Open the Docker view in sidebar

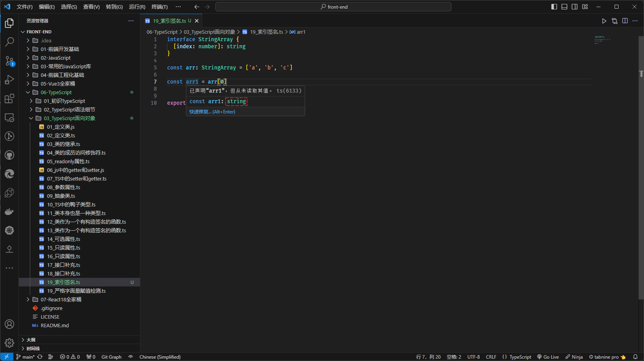pyautogui.click(x=9, y=212)
